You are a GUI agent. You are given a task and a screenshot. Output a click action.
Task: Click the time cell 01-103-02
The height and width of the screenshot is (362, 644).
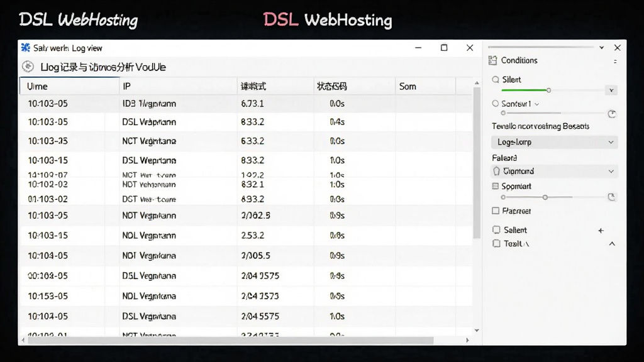tap(48, 199)
